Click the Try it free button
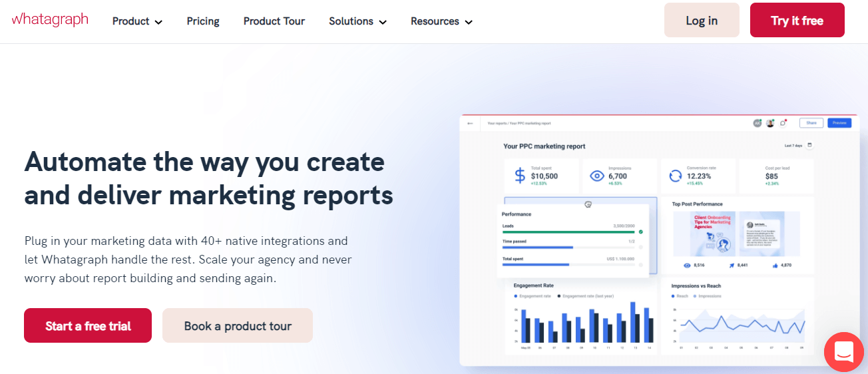 (797, 20)
